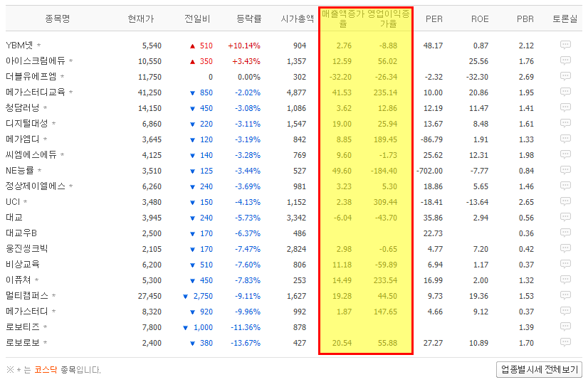
Task: Open the 이퓨쳐 stock link
Action: [18, 280]
